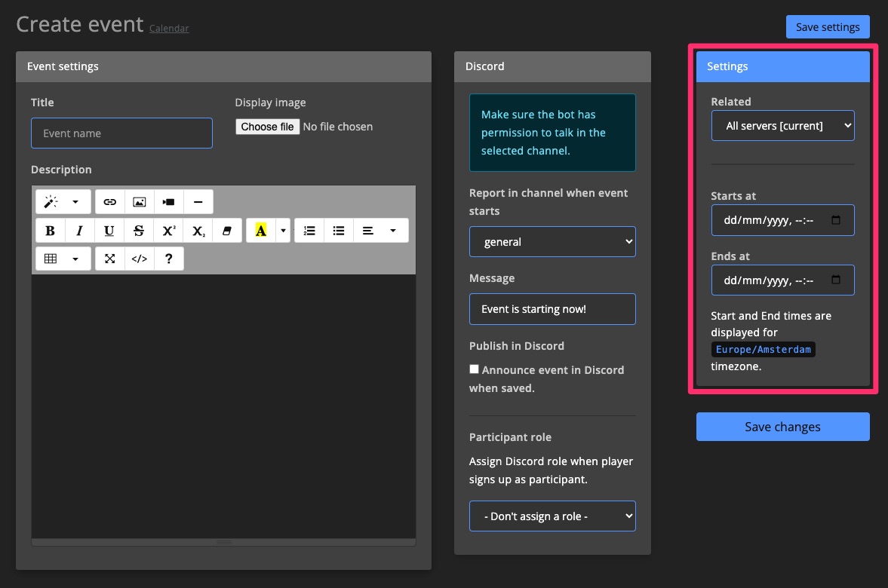
Task: Open the code view of the editor
Action: pyautogui.click(x=140, y=259)
